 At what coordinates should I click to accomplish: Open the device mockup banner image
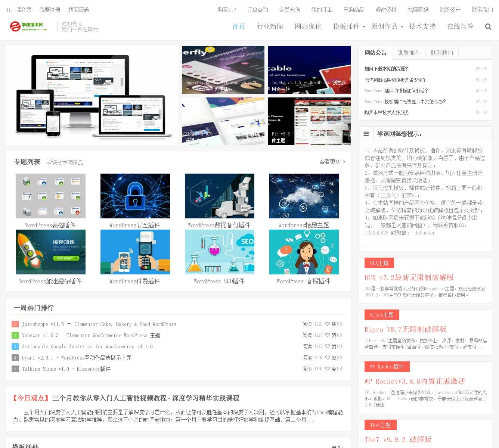(x=92, y=96)
